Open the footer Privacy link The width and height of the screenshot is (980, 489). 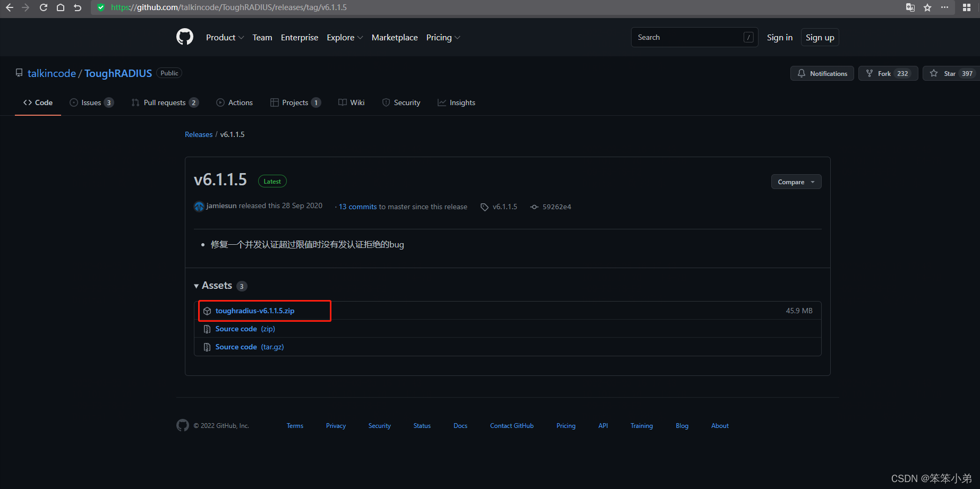click(336, 426)
